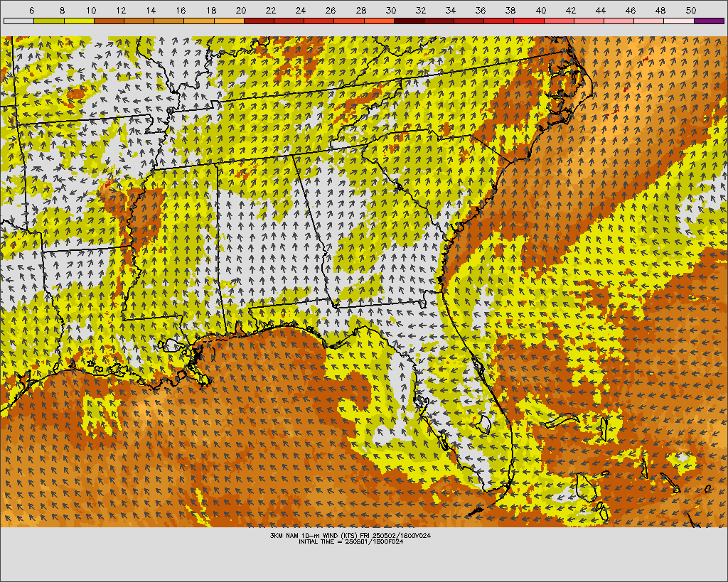Click the legend label "48"
Screen dimensions: 728x582
point(660,10)
